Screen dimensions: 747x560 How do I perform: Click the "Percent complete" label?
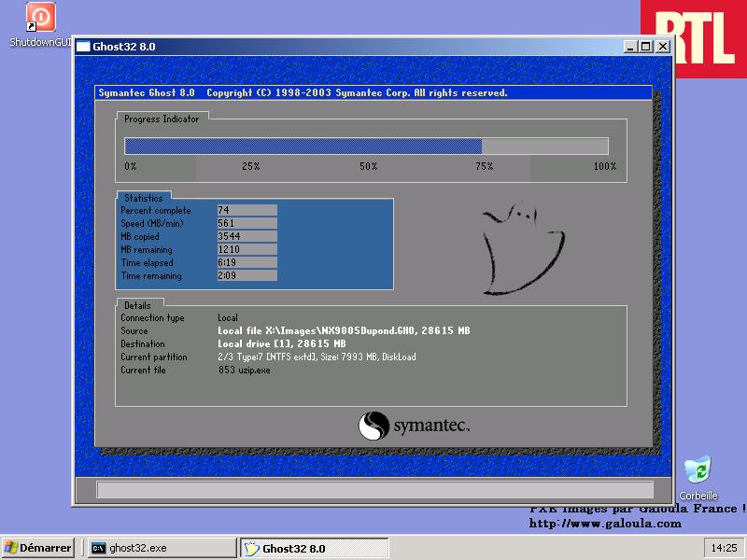(x=156, y=211)
